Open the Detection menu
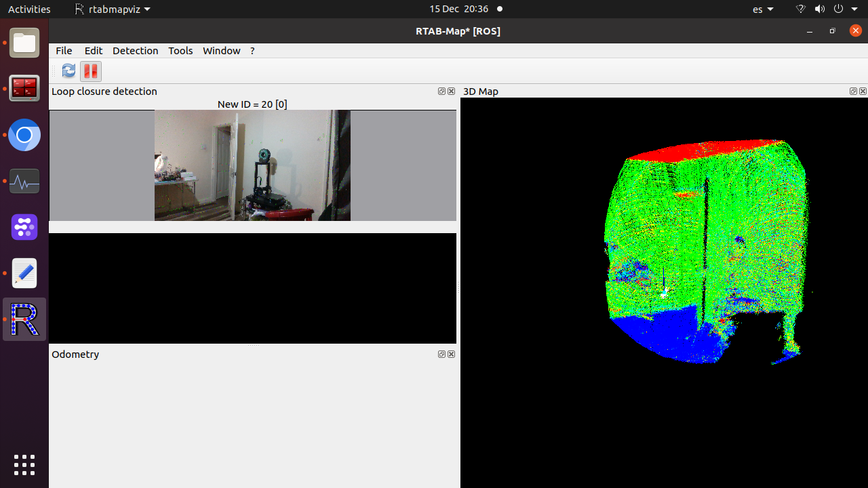Image resolution: width=868 pixels, height=488 pixels. (x=135, y=51)
